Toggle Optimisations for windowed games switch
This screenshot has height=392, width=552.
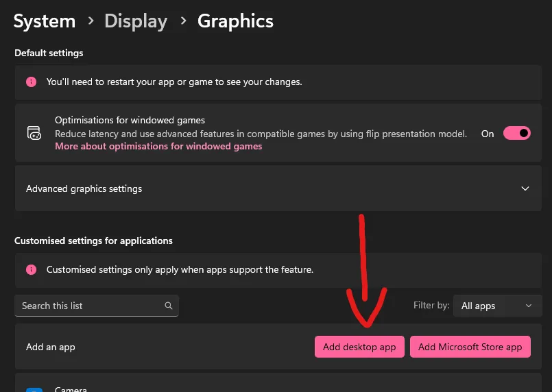point(516,134)
